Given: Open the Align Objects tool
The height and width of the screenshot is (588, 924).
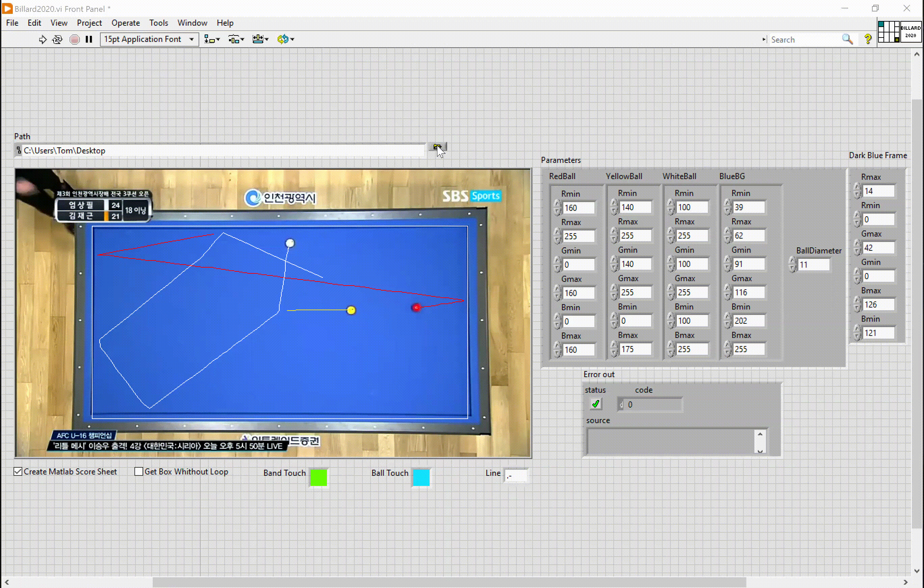Looking at the screenshot, I should 212,39.
